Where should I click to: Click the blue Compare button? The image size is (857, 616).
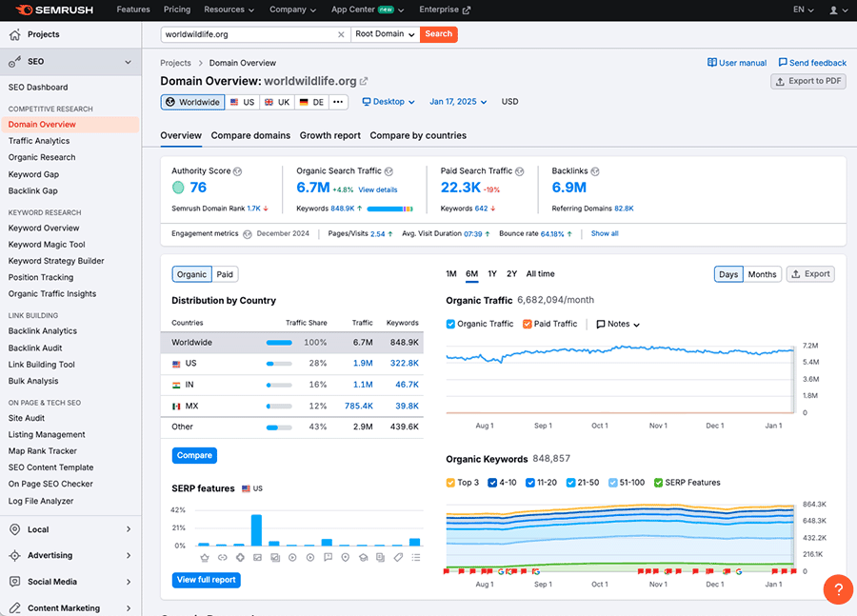[194, 455]
